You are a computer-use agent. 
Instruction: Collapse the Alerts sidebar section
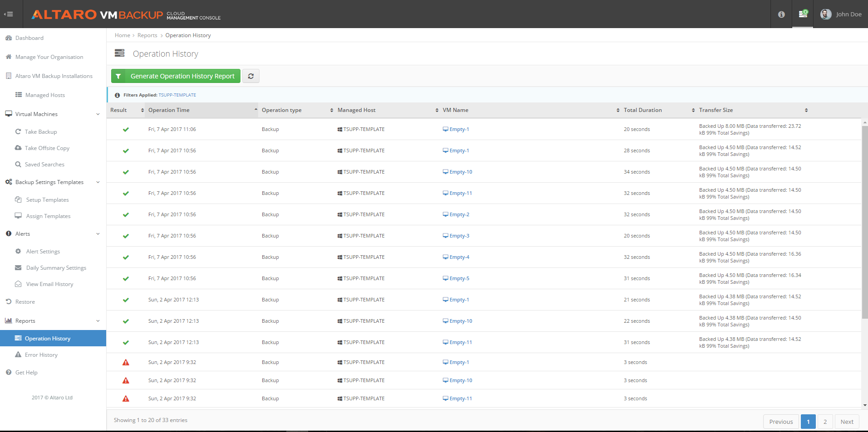click(x=98, y=234)
